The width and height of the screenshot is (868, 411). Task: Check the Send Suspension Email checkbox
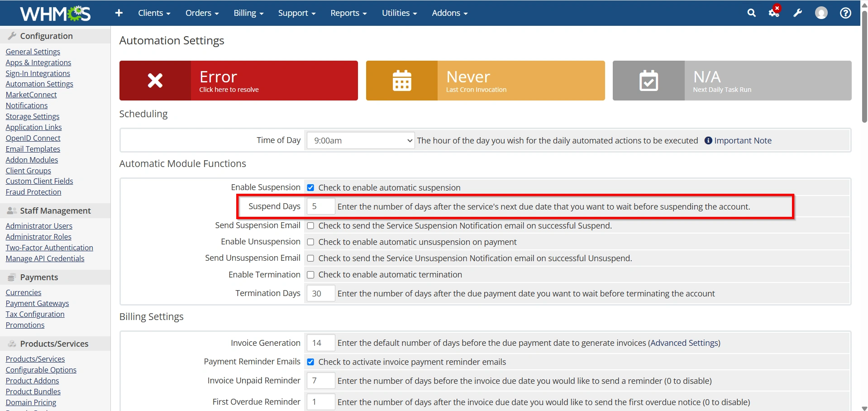tap(310, 226)
